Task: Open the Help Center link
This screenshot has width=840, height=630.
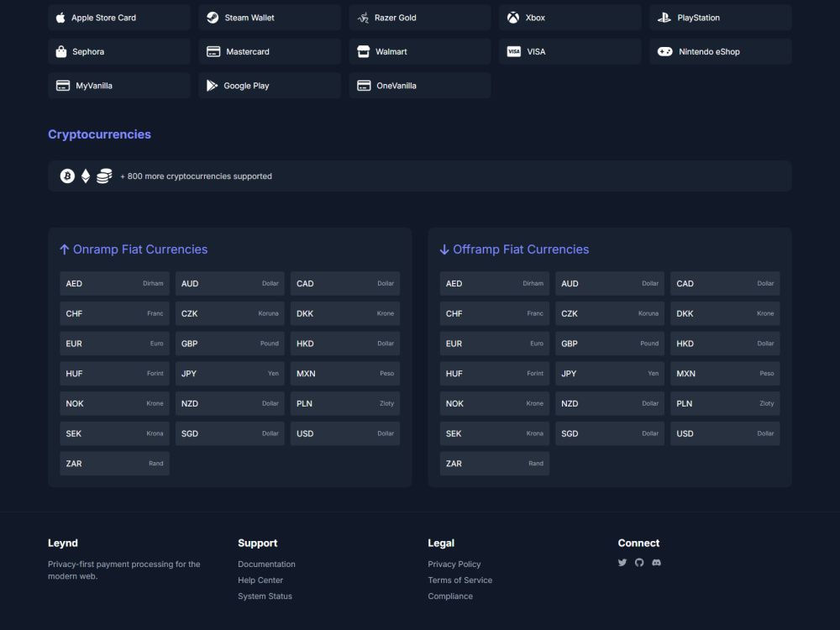Action: 260,580
